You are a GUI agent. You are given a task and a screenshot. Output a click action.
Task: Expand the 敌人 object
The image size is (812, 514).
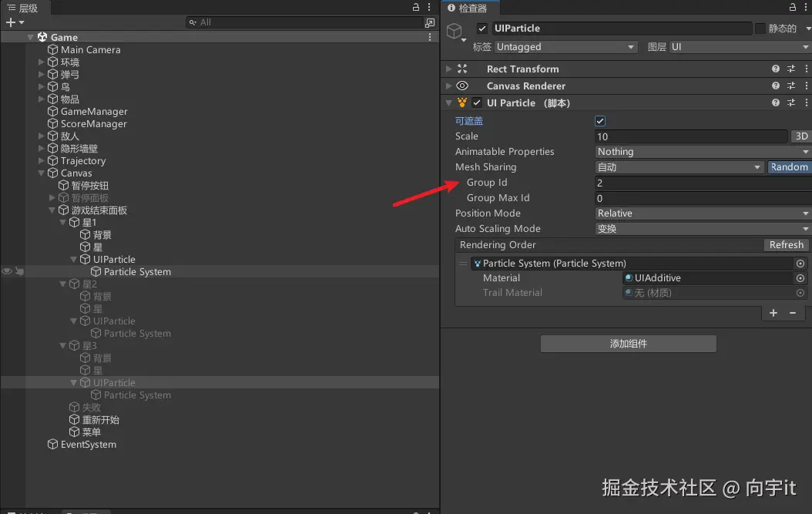(x=42, y=136)
